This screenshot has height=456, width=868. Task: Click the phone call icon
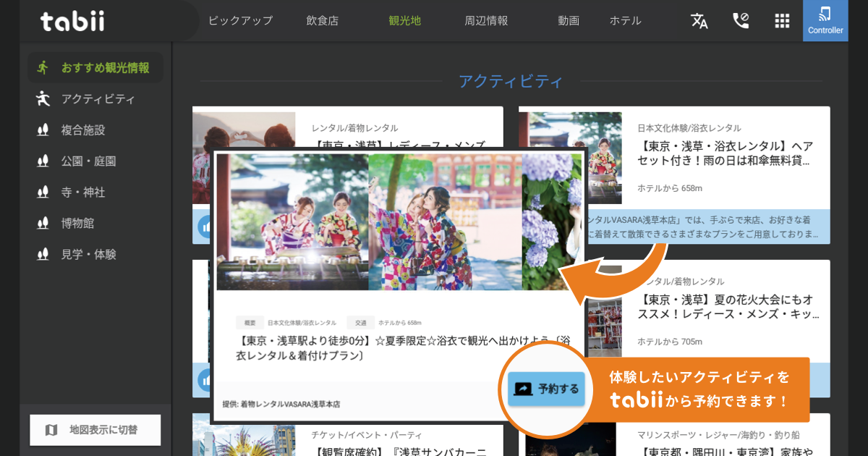point(741,21)
